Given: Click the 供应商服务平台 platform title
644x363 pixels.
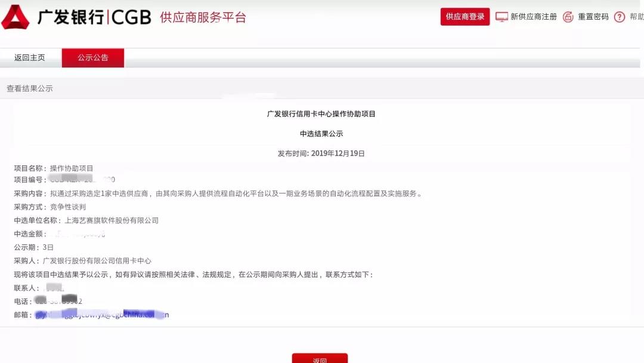Looking at the screenshot, I should pyautogui.click(x=203, y=17).
